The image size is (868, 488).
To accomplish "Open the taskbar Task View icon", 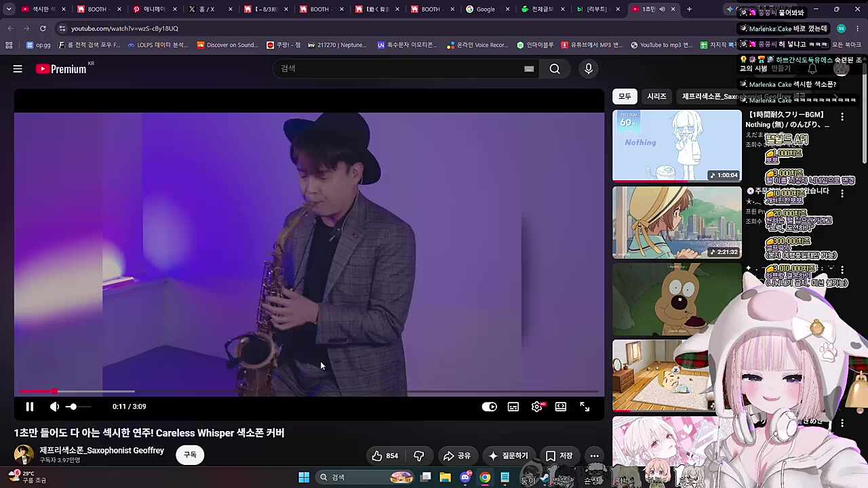I will click(425, 477).
